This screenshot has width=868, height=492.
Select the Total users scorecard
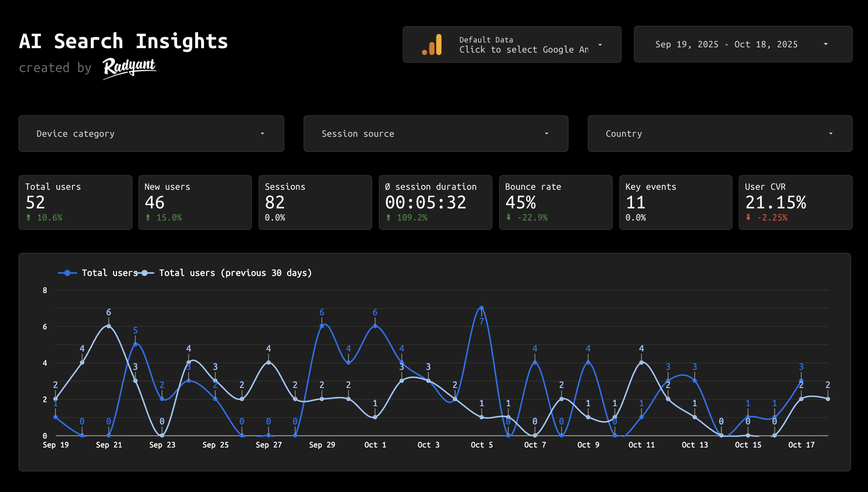(75, 202)
